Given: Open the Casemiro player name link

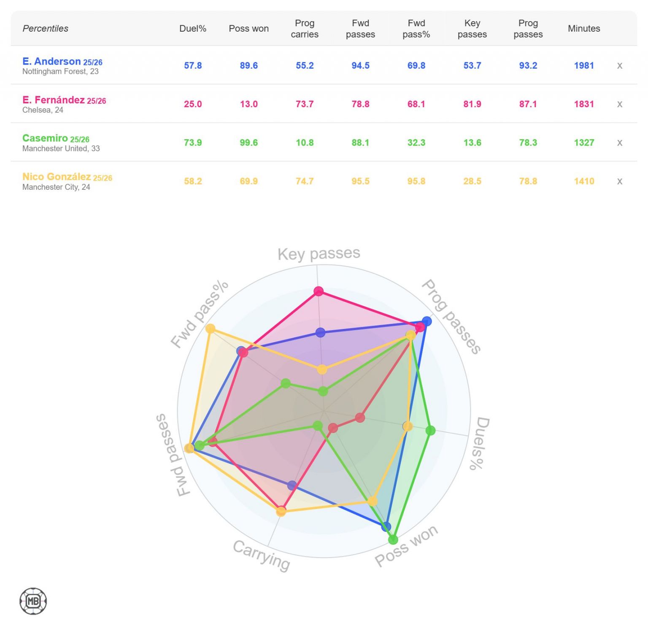Looking at the screenshot, I should point(45,138).
